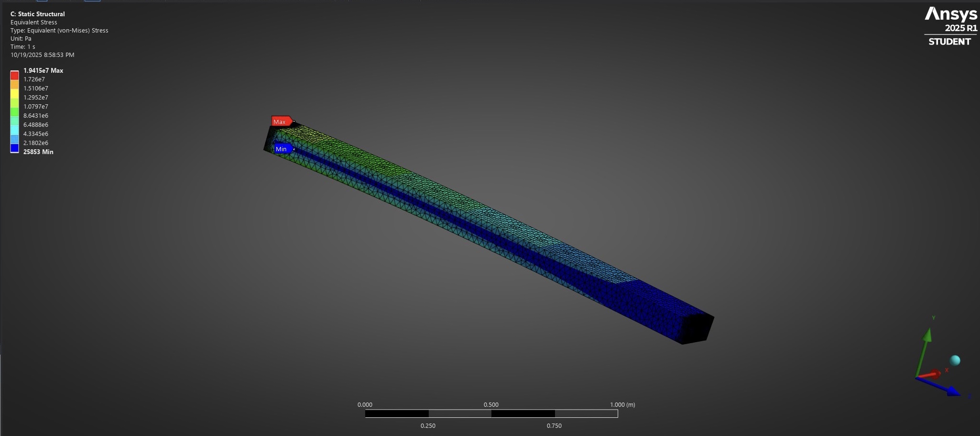Select the dark blue bottom legend color band

pos(15,148)
